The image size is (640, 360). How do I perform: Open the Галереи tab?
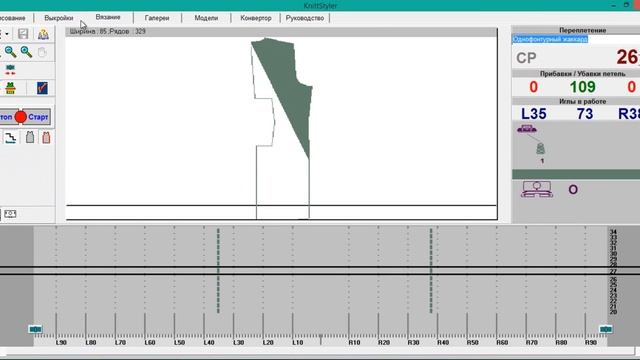click(x=157, y=18)
